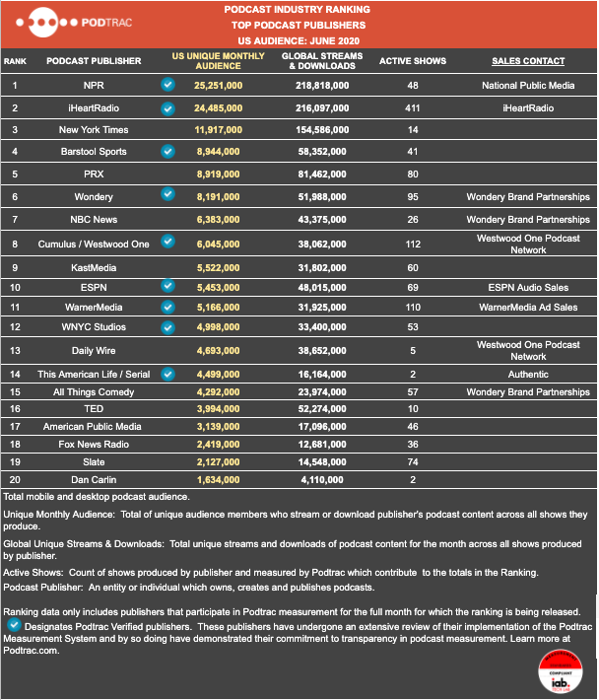Click National Public Media sales contact
Image resolution: width=599 pixels, height=700 pixels.
[x=528, y=85]
